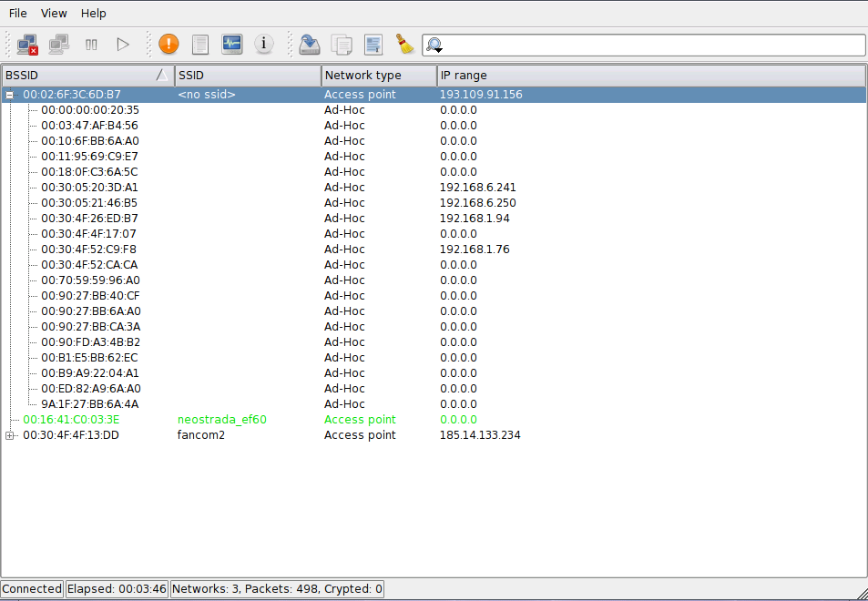Collapse the 00:02:6F:3C:6D:B7 network node
The width and height of the screenshot is (868, 601).
tap(9, 95)
